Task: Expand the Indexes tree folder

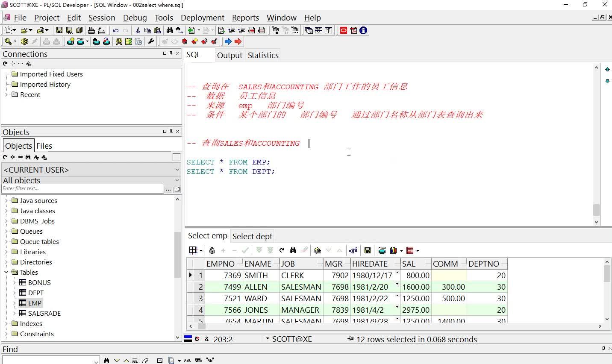Action: 6,323
